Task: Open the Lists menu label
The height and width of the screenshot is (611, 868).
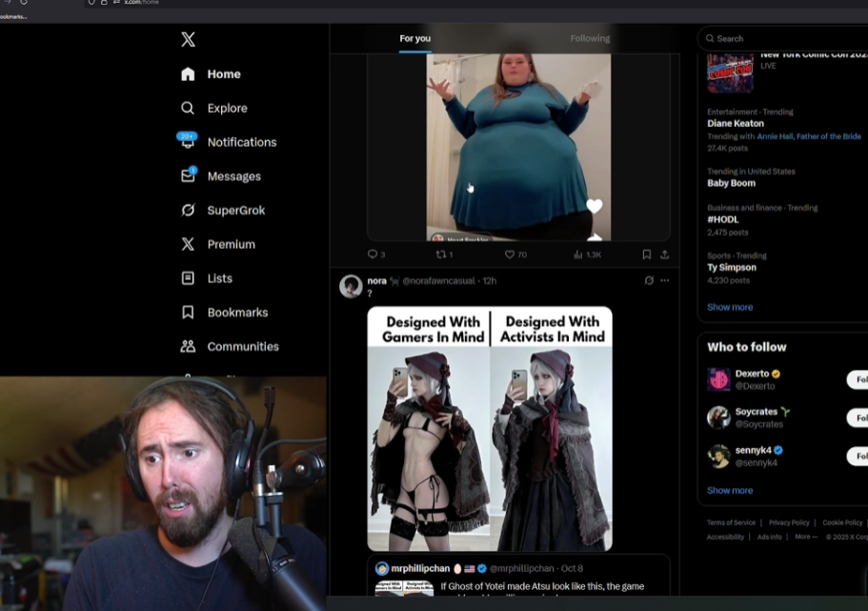Action: (x=220, y=278)
